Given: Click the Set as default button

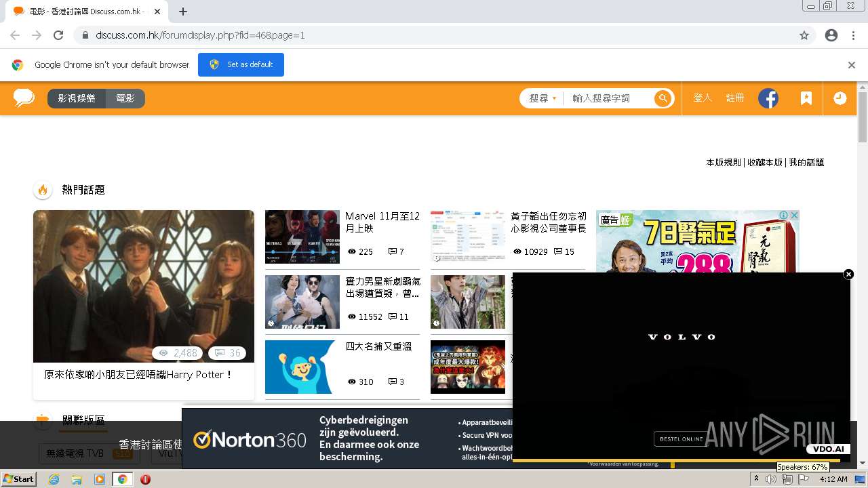Looking at the screenshot, I should tap(241, 64).
